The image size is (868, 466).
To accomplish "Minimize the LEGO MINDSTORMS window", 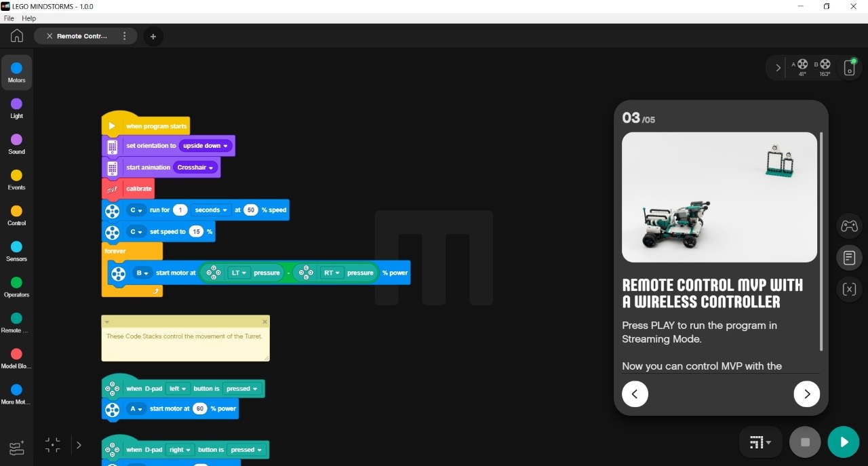I will point(802,6).
